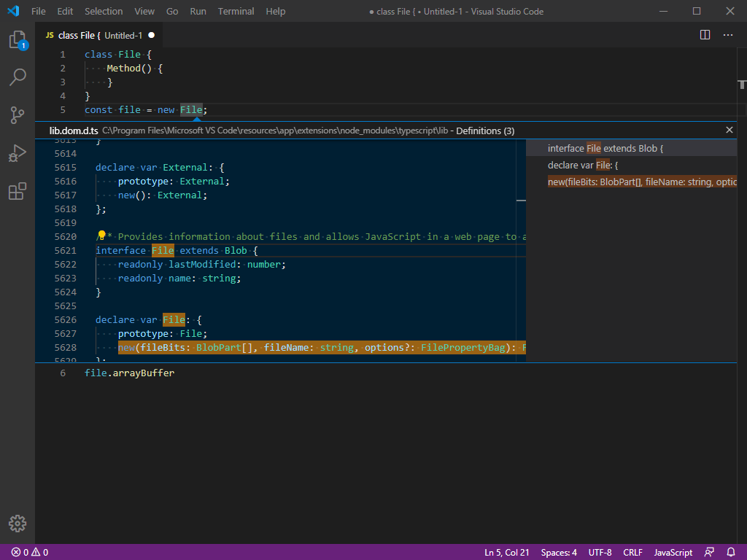Open the Run menu
Screen dimensions: 747x560
pos(198,12)
